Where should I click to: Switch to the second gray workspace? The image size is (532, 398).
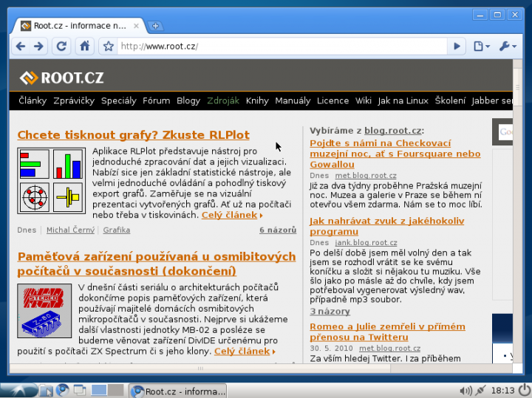116,390
